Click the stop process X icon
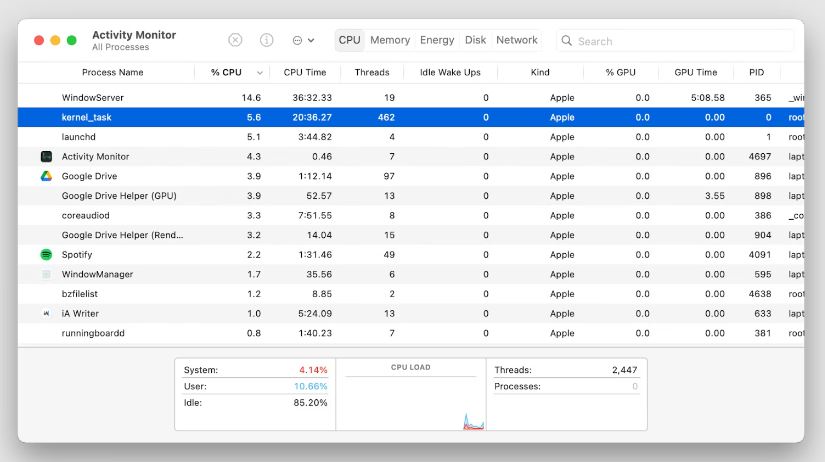825x462 pixels. [235, 40]
